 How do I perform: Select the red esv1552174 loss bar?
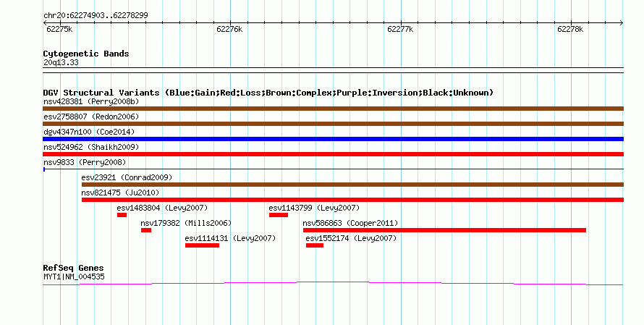pyautogui.click(x=315, y=245)
